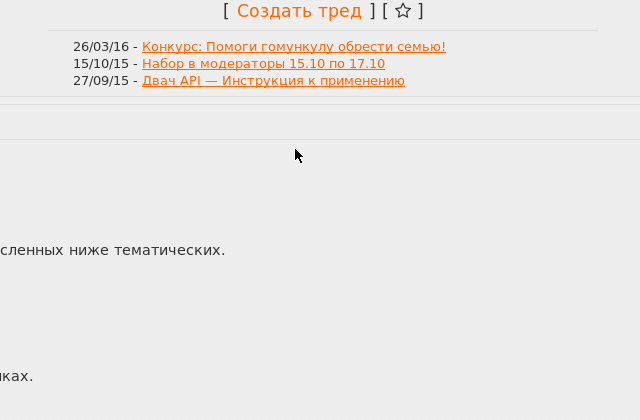Click closing bracket after the star
Image resolution: width=640 pixels, height=420 pixels.
coord(420,11)
